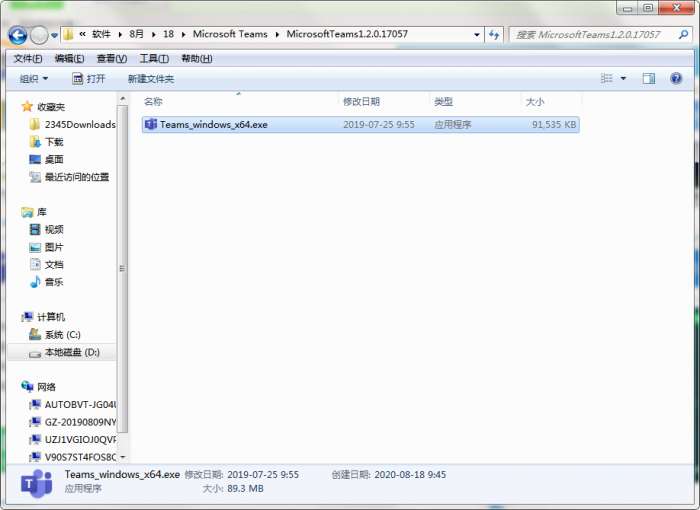Sort by 类型 column header
This screenshot has width=700, height=510.
443,102
